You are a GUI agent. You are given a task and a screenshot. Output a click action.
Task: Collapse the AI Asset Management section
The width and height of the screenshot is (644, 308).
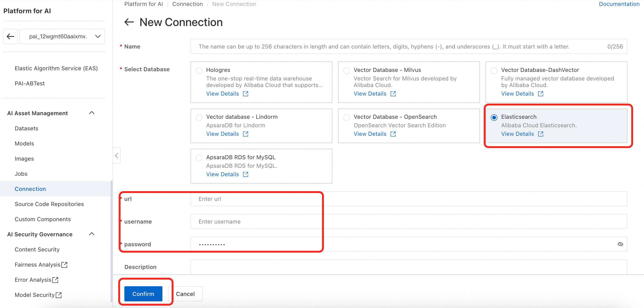point(92,113)
